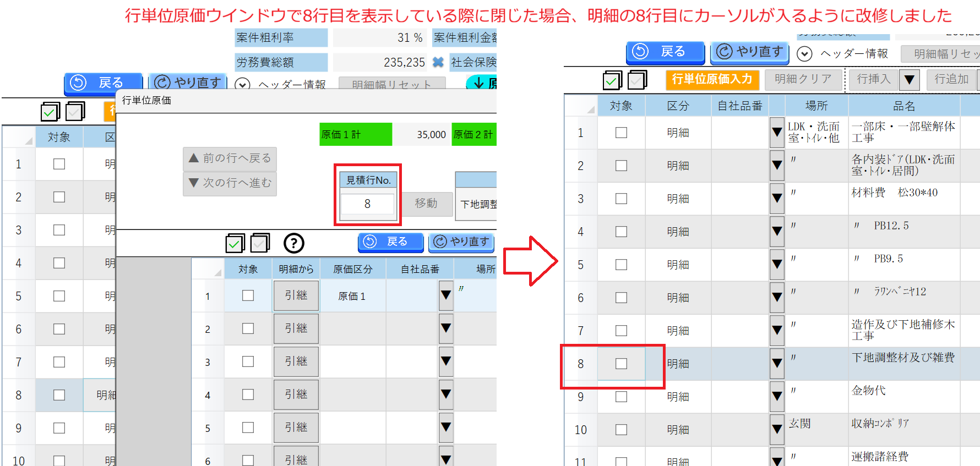Screen dimensions: 980x466
Task: Click uncheck-all icon beside the help question mark
Action: coord(260,243)
